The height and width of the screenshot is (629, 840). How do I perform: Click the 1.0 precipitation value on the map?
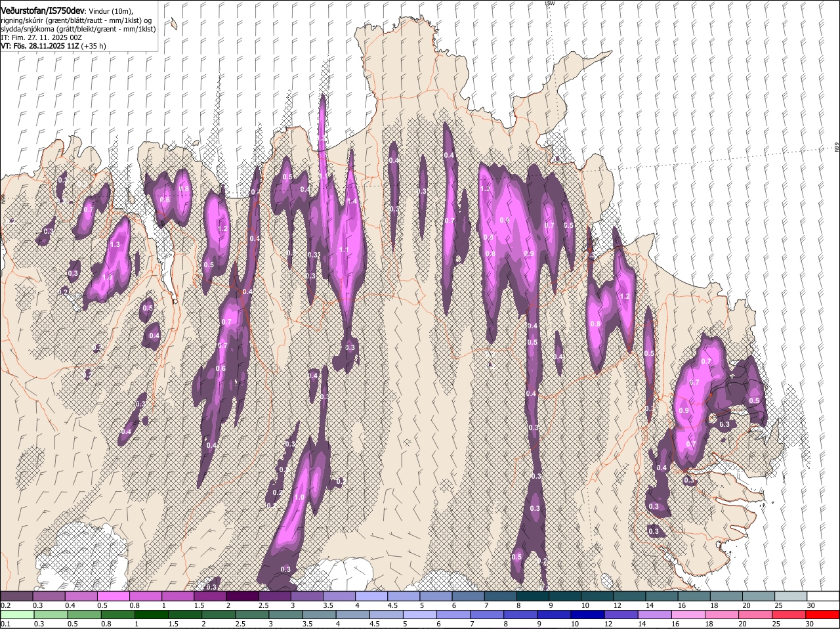click(299, 498)
